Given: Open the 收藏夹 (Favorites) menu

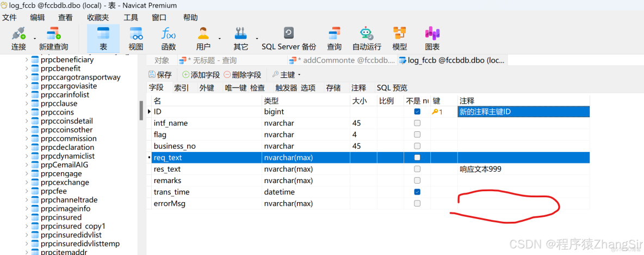Looking at the screenshot, I should click(98, 17).
